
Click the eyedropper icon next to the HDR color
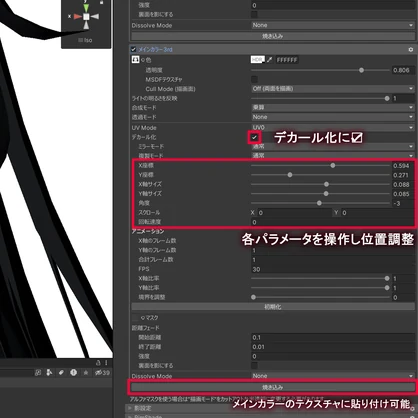[269, 60]
